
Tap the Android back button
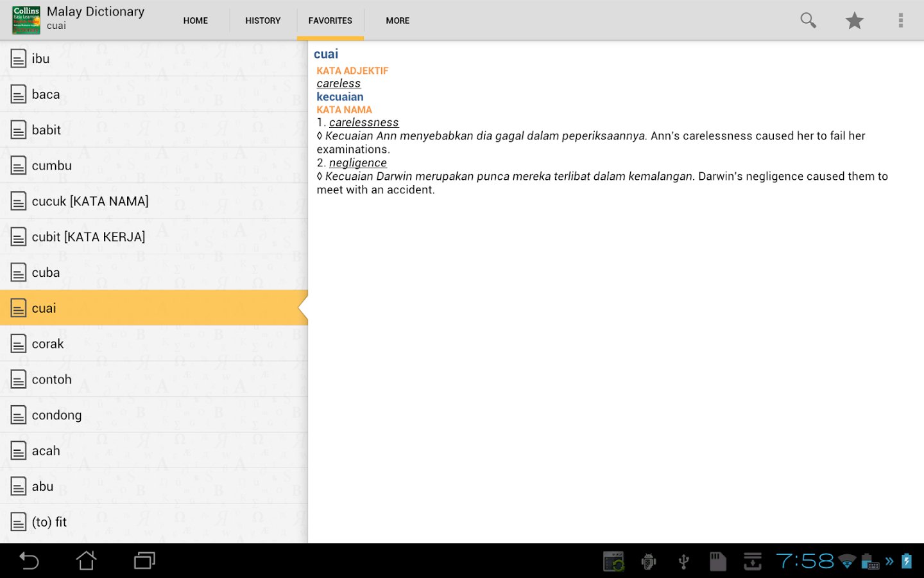tap(29, 561)
